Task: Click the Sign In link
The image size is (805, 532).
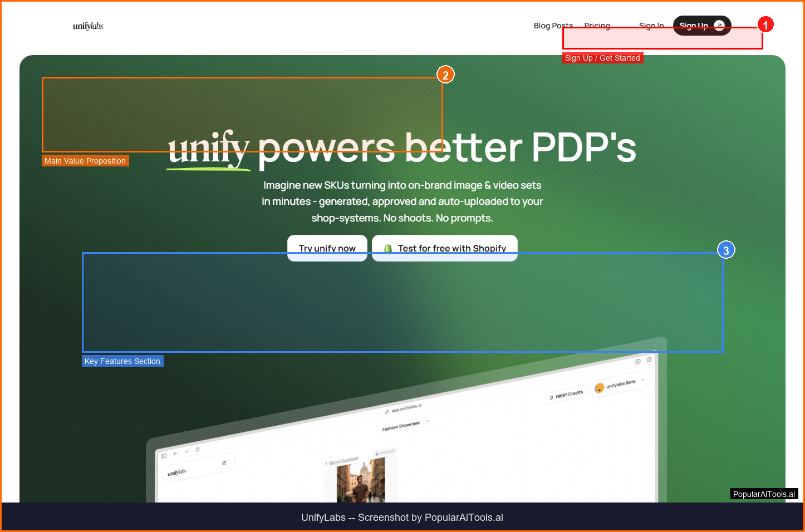Action: click(x=651, y=26)
